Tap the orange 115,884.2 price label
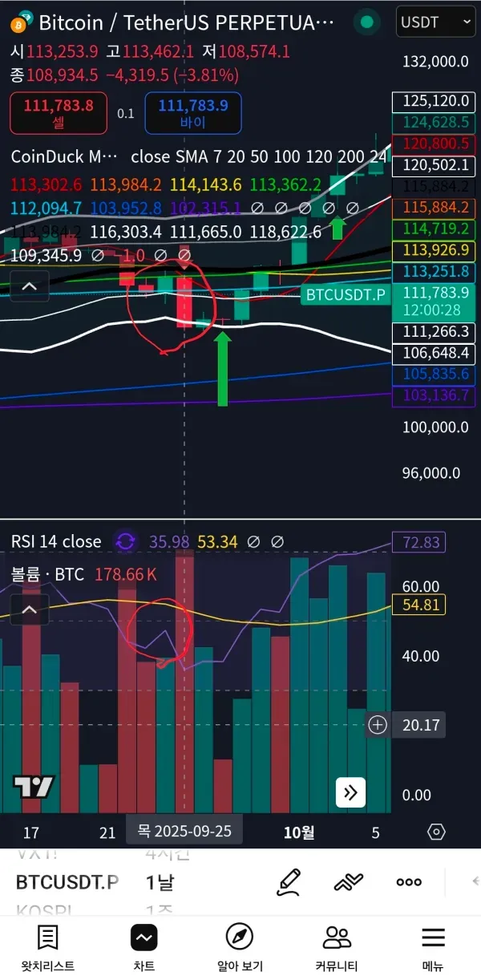 pos(433,207)
